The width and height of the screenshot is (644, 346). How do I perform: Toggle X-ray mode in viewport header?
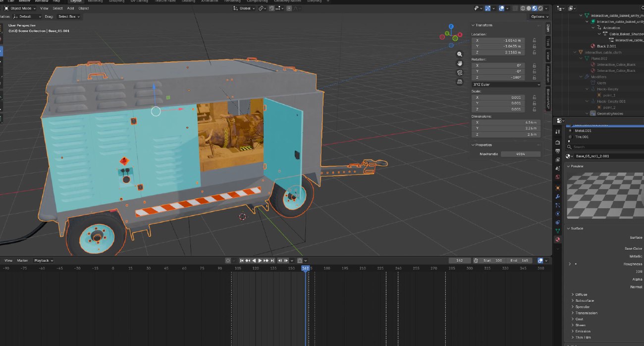[515, 8]
